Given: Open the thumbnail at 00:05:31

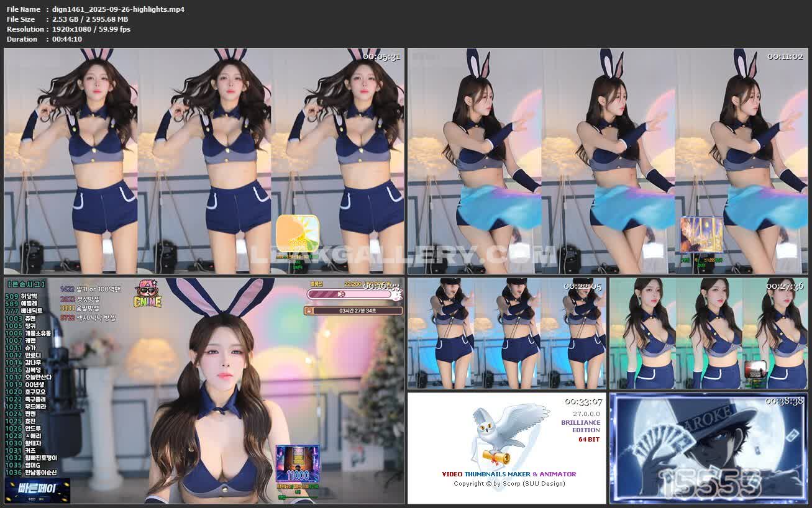Looking at the screenshot, I should [x=204, y=161].
